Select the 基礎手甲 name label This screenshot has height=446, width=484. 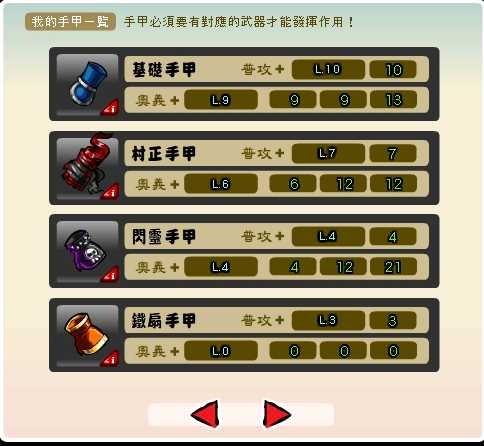tap(164, 70)
